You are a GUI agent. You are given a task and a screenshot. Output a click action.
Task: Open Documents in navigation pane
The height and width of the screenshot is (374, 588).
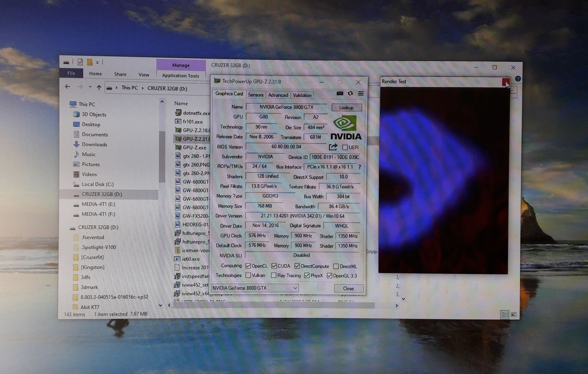pos(90,135)
